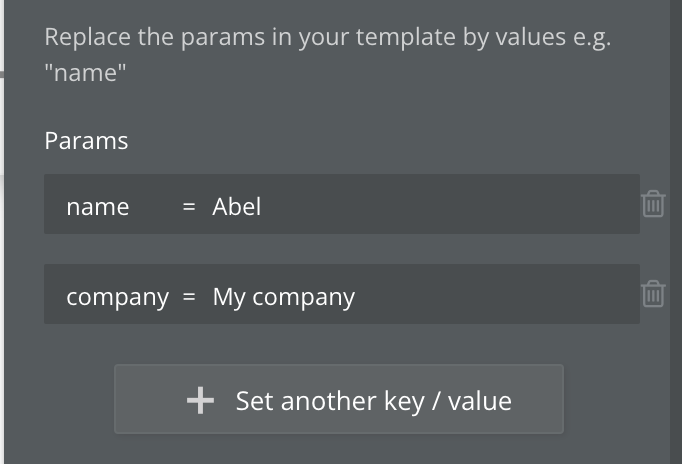Edit the "My company" value field

(x=284, y=297)
